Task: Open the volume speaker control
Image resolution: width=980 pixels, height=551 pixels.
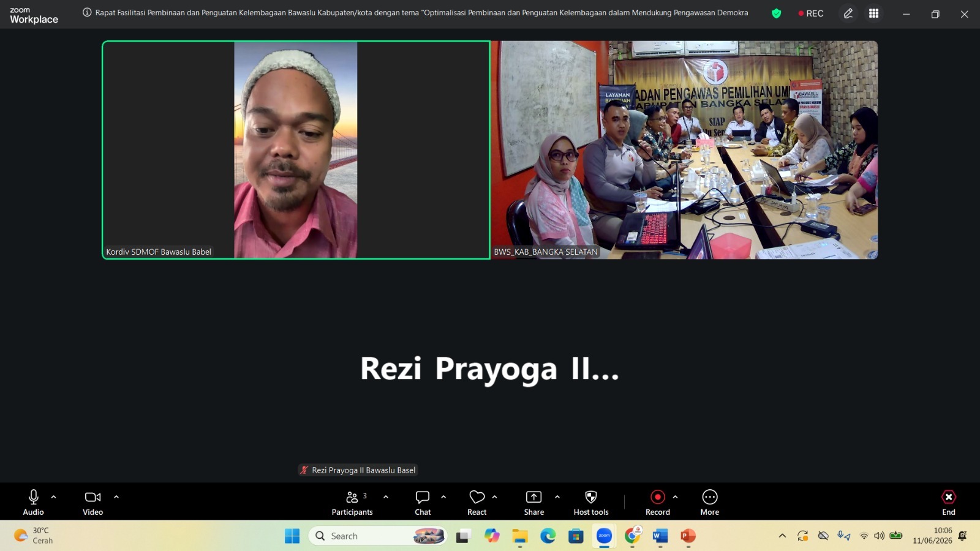Action: (880, 536)
